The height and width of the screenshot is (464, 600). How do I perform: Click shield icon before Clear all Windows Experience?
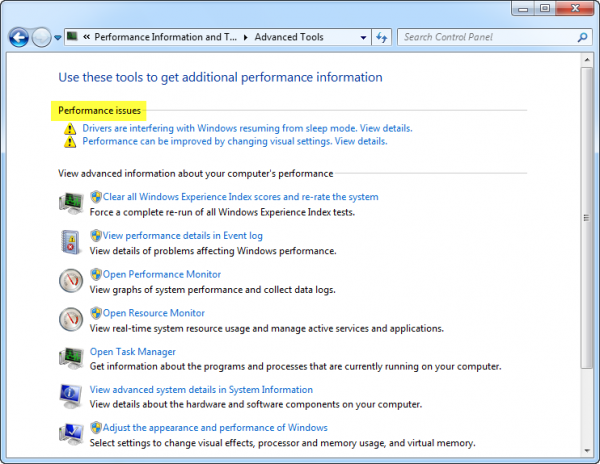[x=96, y=197]
